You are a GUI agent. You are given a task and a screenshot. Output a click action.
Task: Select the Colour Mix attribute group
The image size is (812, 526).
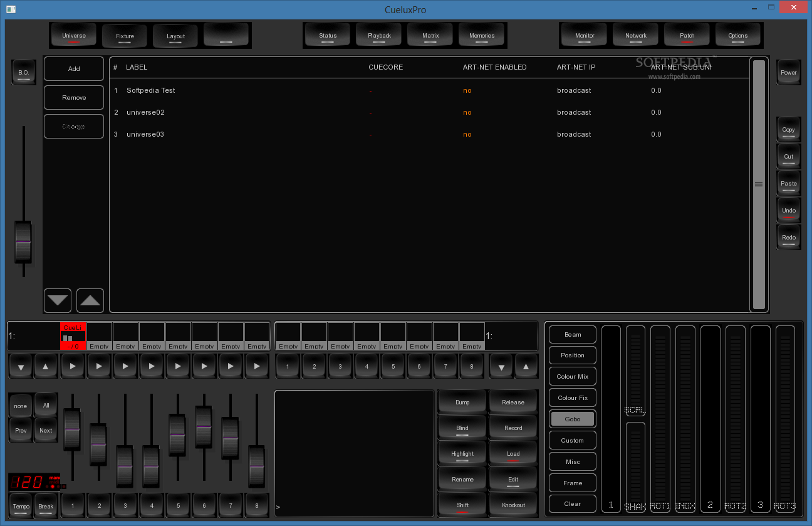tap(573, 377)
